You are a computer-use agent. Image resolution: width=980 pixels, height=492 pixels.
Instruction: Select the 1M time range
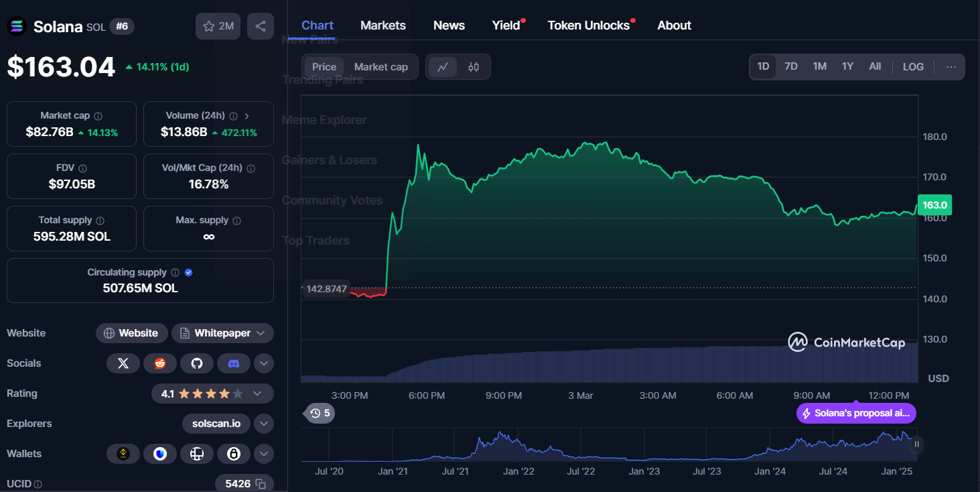(x=819, y=67)
